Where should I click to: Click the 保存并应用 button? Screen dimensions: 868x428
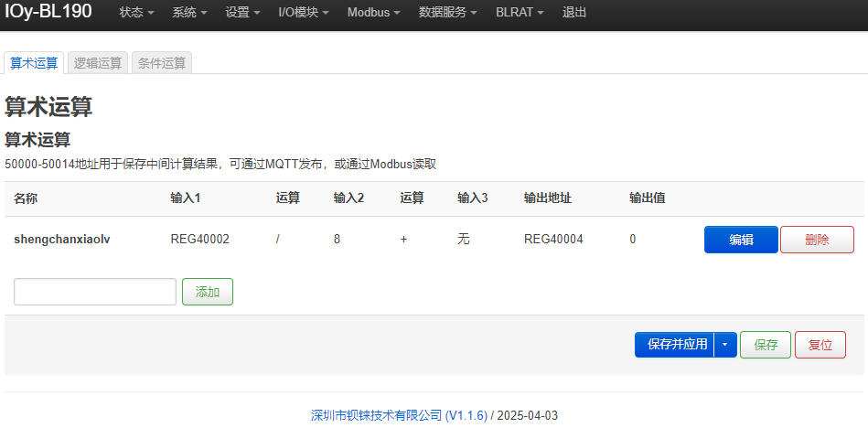(x=675, y=345)
